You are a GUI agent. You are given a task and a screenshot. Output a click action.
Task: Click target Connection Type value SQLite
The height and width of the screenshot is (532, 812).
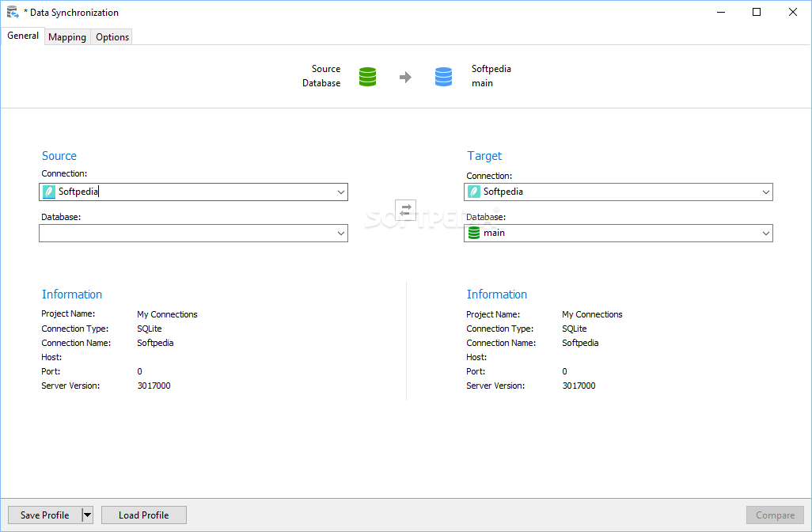point(575,329)
